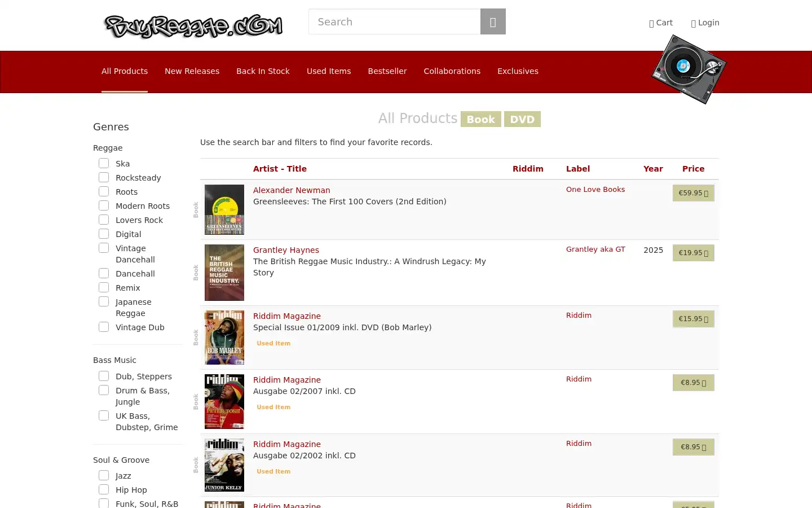The image size is (812, 508).
Task: Open Riddim Magazine link for Ausgabe 02/2002
Action: click(x=287, y=444)
